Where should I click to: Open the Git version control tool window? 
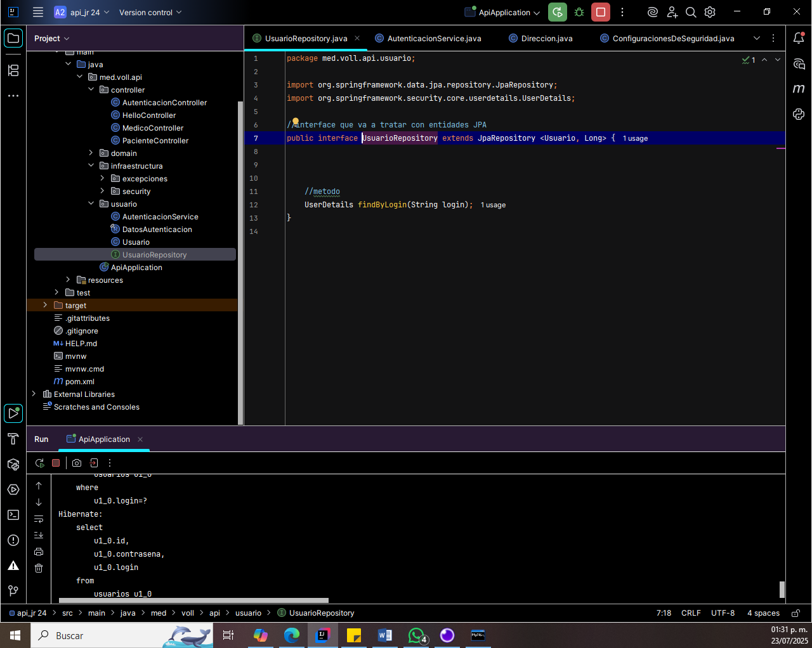pos(13,591)
